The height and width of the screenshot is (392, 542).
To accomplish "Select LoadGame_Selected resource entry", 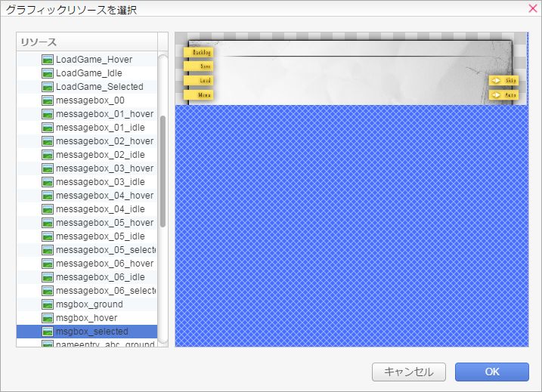I will tap(99, 87).
